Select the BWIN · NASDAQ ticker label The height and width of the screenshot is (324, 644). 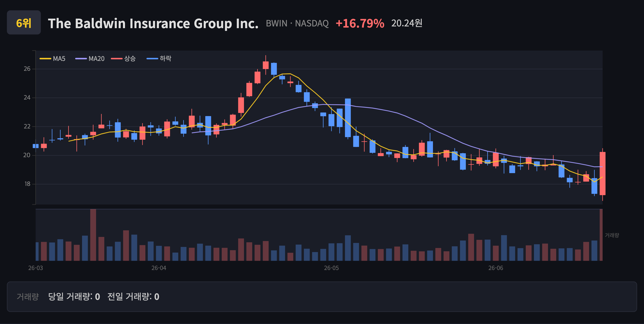coord(297,24)
